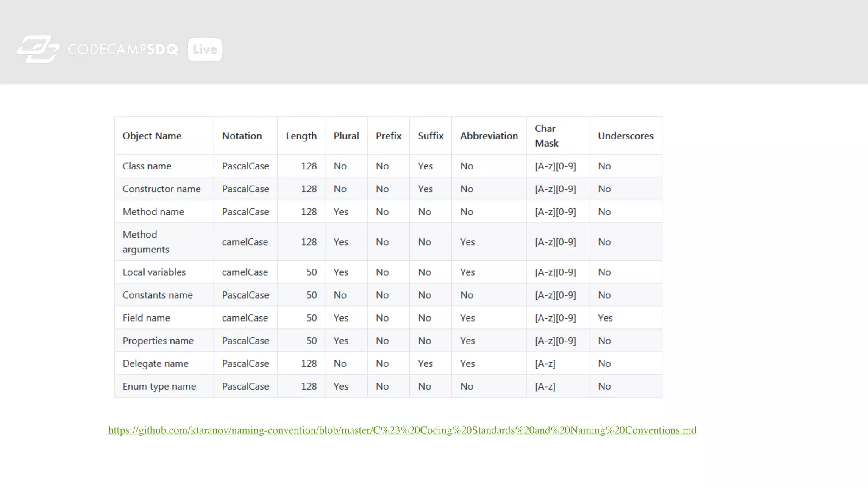Viewport: 868px width, 488px height.
Task: Open the GitHub naming-convention link
Action: click(402, 430)
